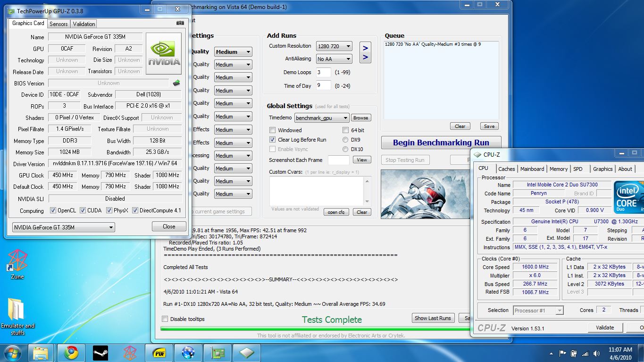Click the top add-to-queue arrow button
The width and height of the screenshot is (644, 362).
(365, 47)
